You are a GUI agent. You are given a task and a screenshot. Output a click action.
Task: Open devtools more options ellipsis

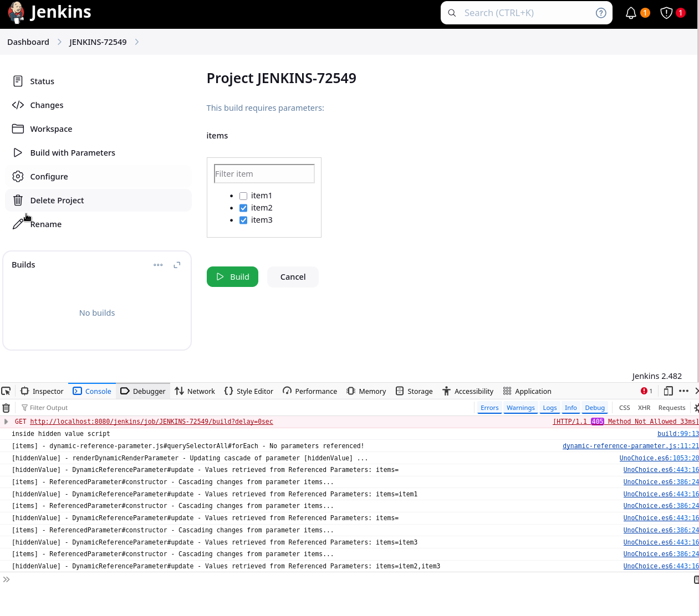(683, 391)
